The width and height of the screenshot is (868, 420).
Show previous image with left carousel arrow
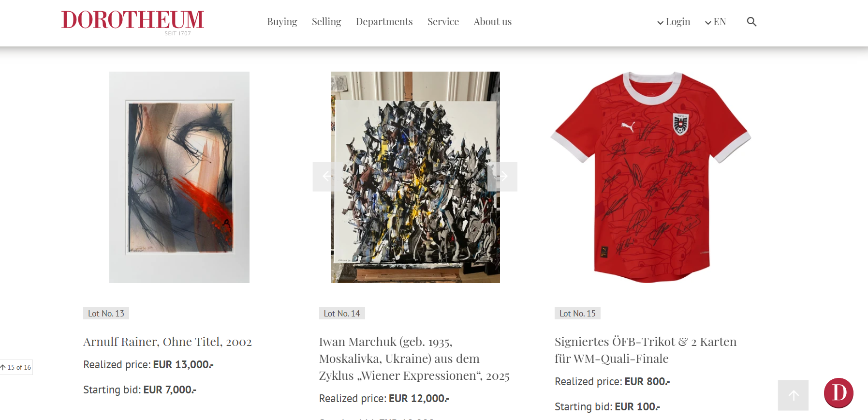pyautogui.click(x=327, y=177)
